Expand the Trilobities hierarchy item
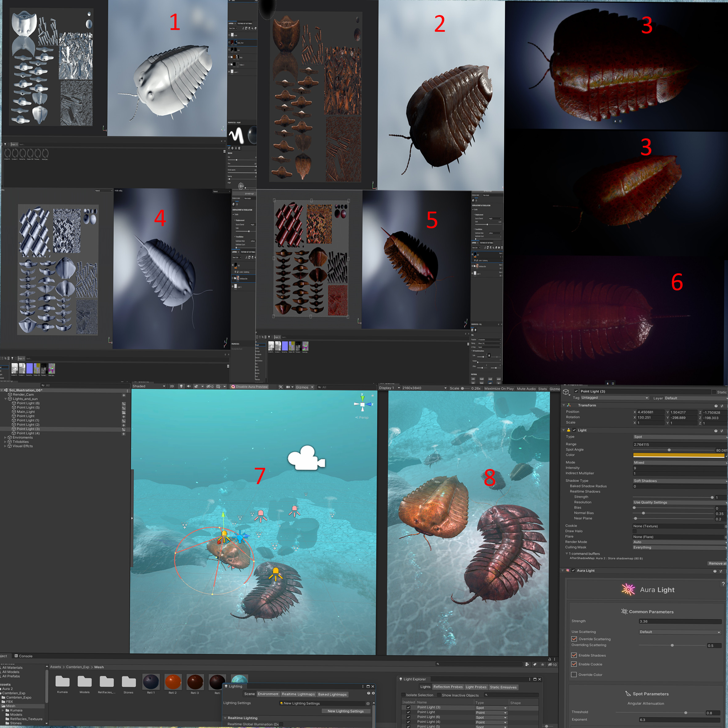 click(x=5, y=442)
